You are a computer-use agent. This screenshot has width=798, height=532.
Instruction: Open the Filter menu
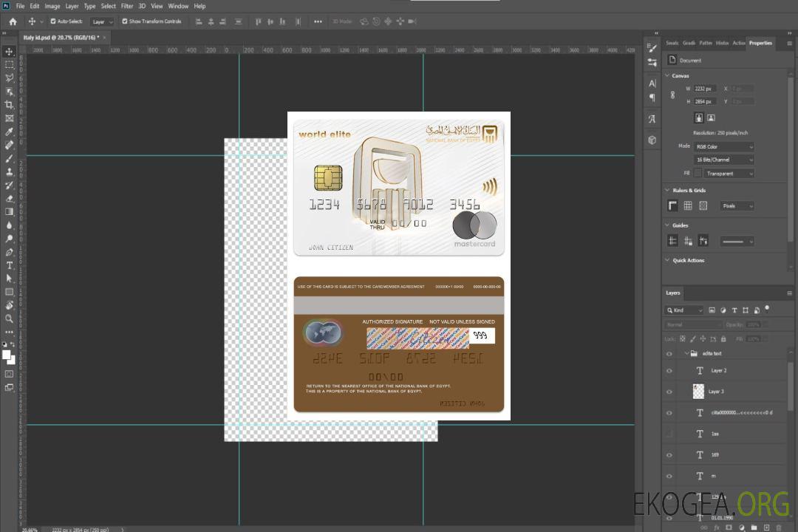click(x=127, y=6)
